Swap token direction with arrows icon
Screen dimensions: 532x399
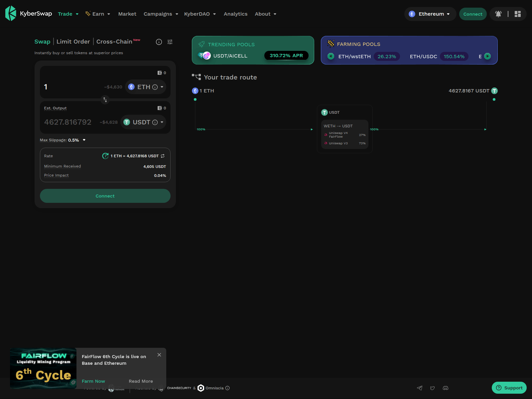click(x=105, y=99)
